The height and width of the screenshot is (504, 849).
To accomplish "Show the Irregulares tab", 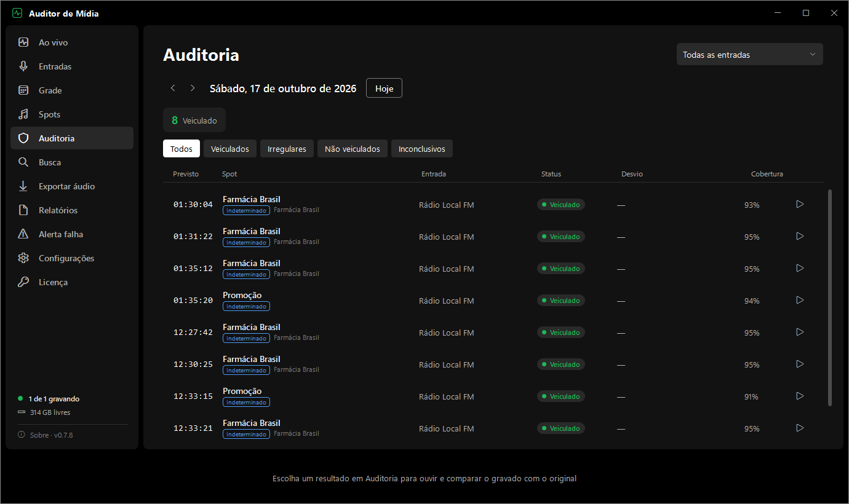I will 287,149.
